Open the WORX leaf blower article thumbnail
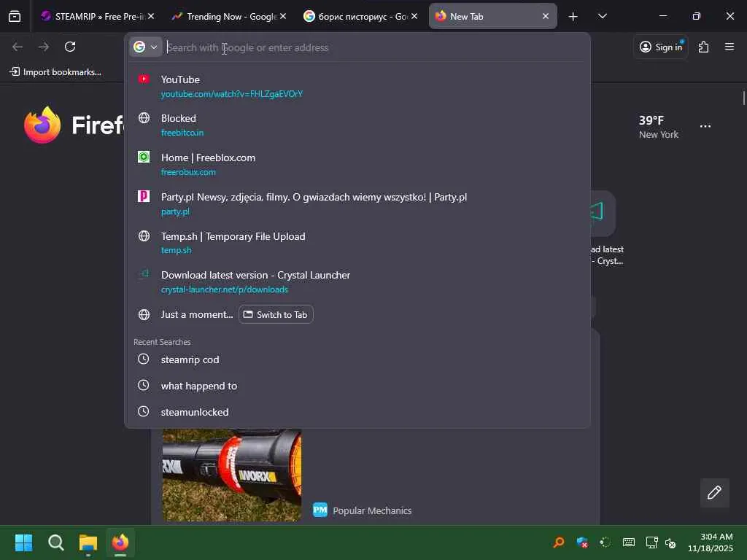This screenshot has width=747, height=560. pyautogui.click(x=232, y=475)
